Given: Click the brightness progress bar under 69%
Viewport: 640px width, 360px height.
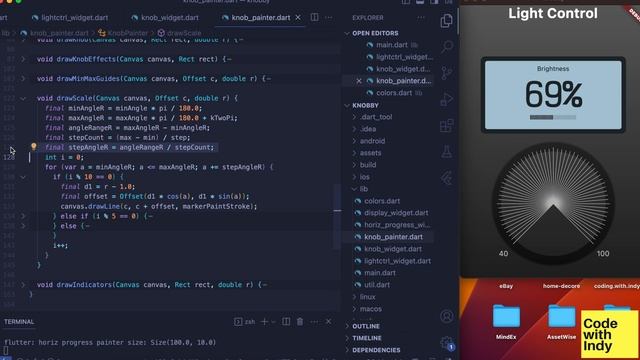Looking at the screenshot, I should coord(553,117).
